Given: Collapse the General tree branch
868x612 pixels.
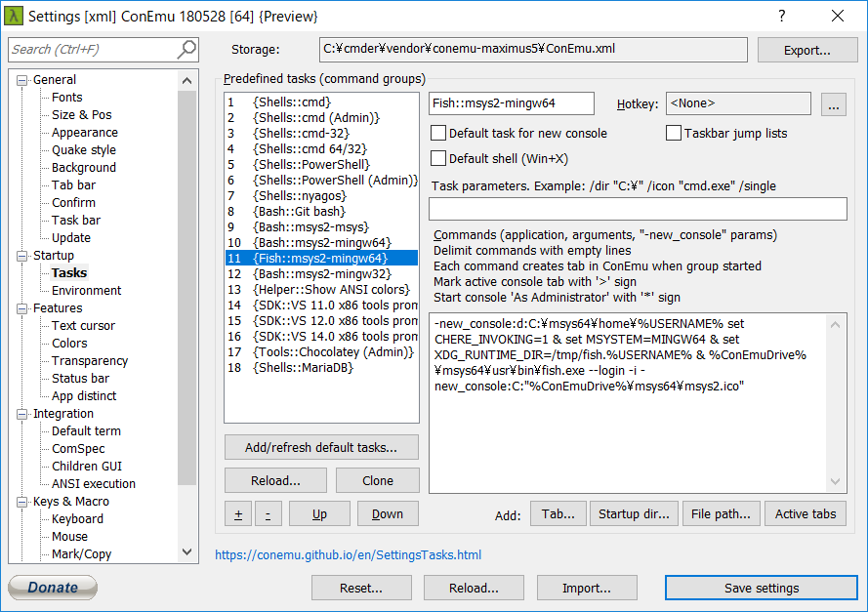Looking at the screenshot, I should click(x=21, y=79).
